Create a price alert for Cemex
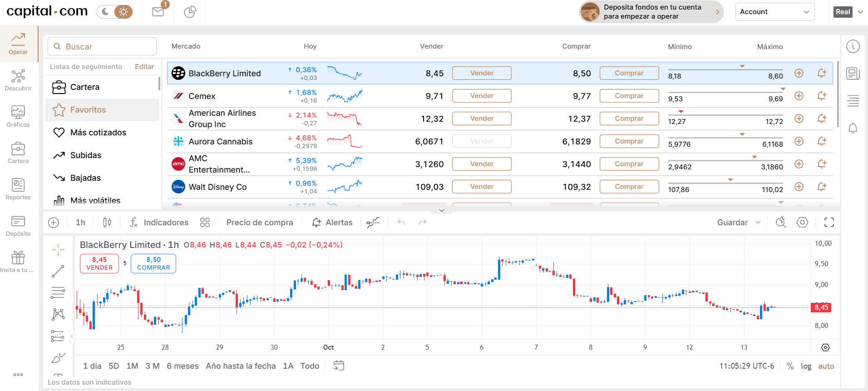The width and height of the screenshot is (868, 391). 822,96
